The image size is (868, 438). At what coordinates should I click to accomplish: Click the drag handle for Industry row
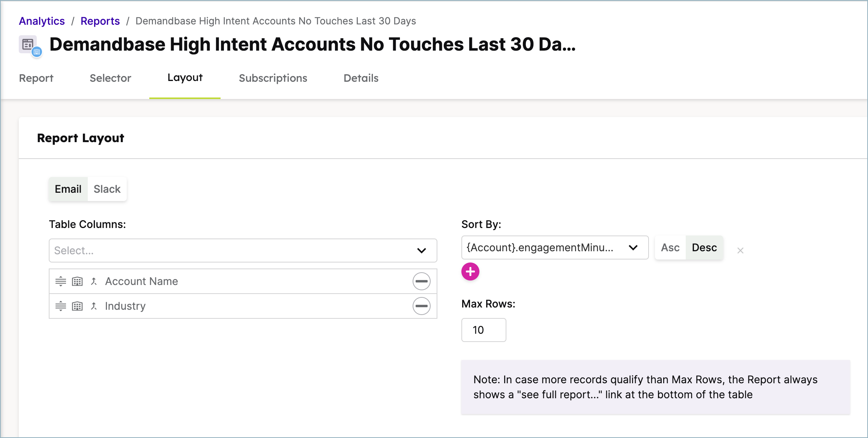coord(61,306)
